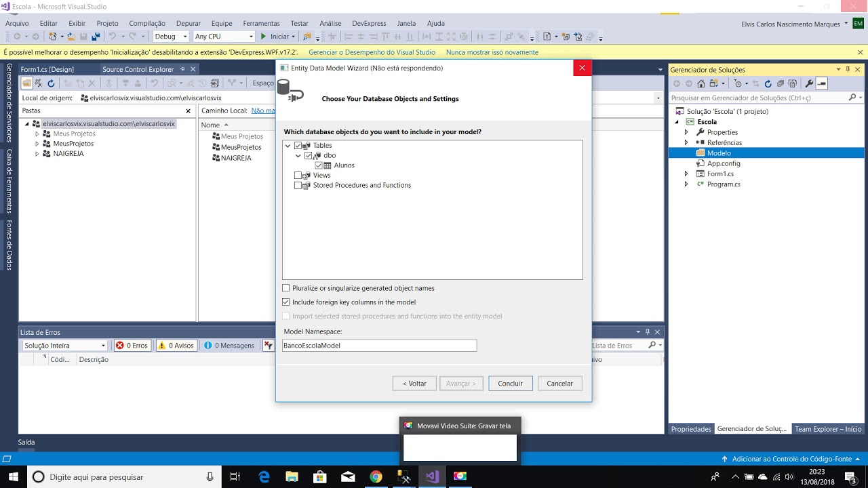Uncheck the dbo schema checkbox

pyautogui.click(x=308, y=155)
